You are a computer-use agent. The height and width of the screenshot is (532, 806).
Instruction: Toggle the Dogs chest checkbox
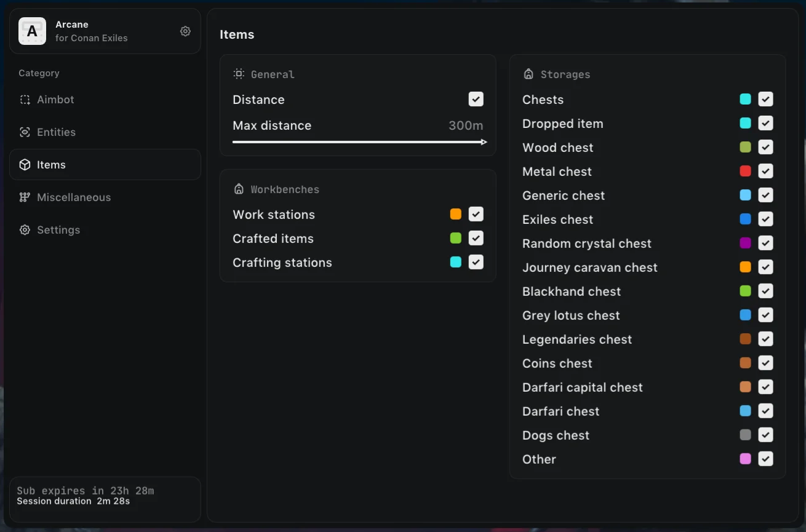point(765,435)
